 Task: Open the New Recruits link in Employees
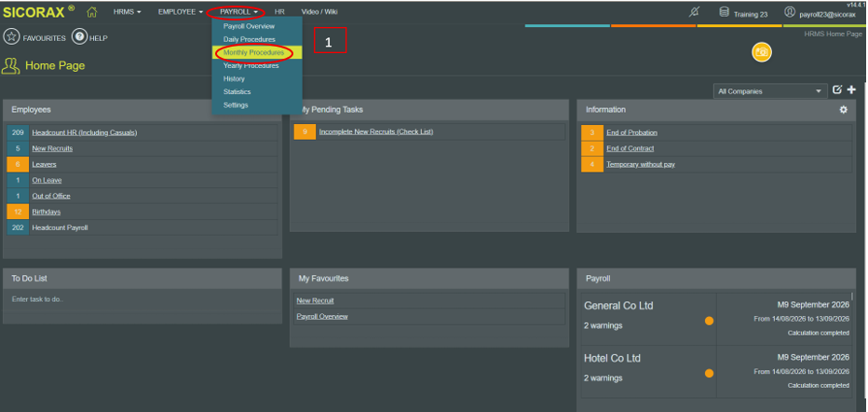click(52, 148)
